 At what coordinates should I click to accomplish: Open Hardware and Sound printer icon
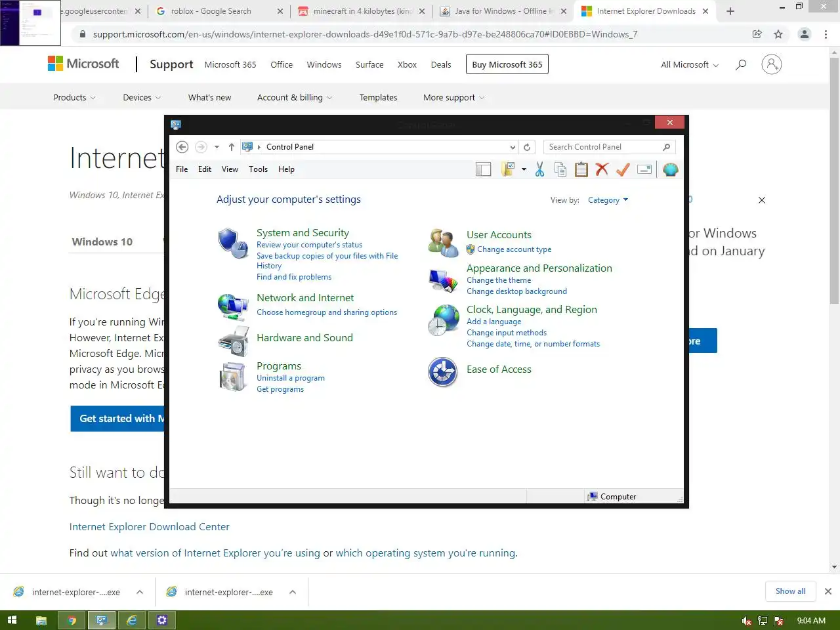point(234,341)
